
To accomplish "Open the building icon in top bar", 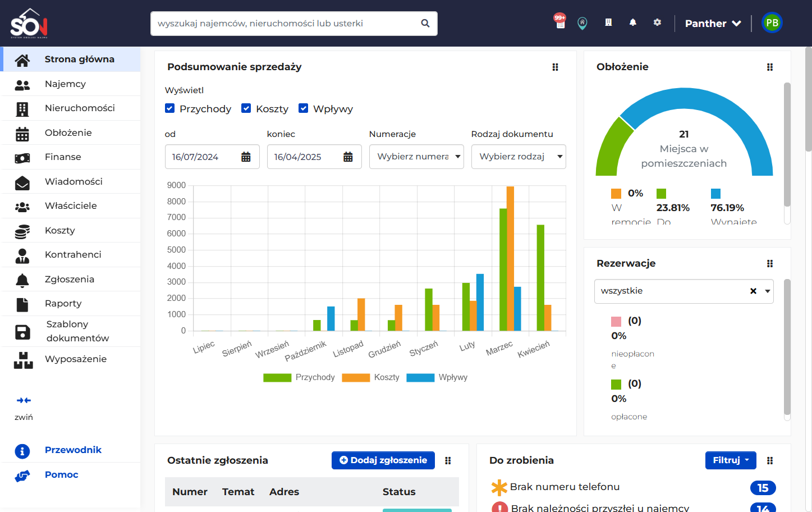I will tap(608, 22).
